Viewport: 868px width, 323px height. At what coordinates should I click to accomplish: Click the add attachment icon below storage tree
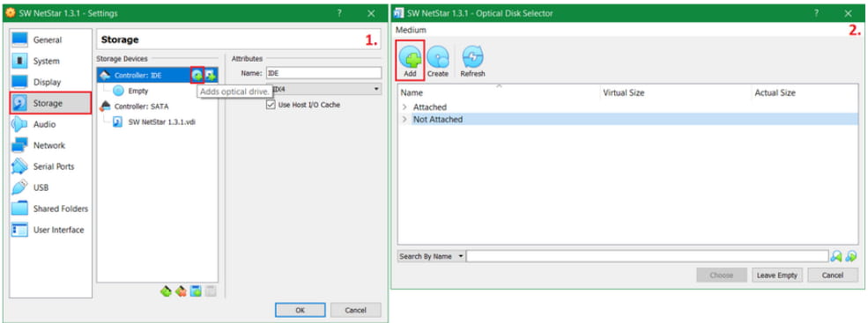[196, 290]
